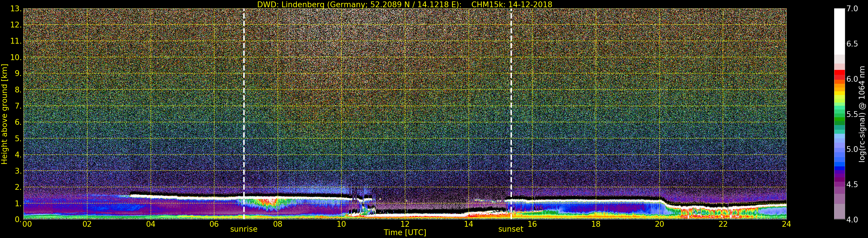Click time axis tick '04'
The image size is (868, 238).
(x=151, y=224)
